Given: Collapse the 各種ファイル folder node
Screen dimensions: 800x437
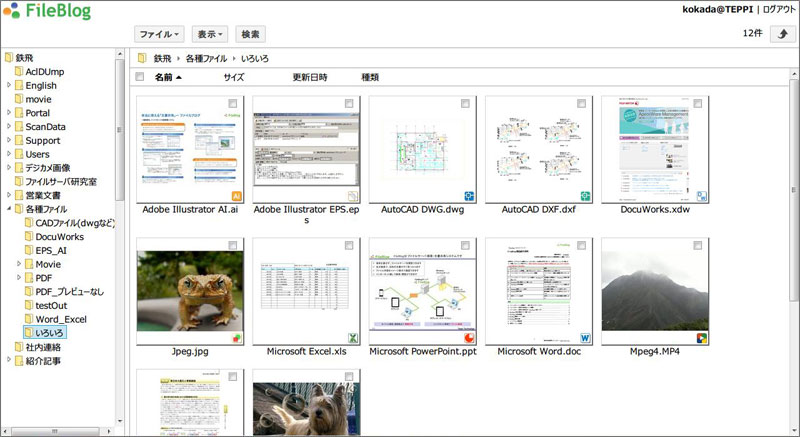Looking at the screenshot, I should coord(9,209).
